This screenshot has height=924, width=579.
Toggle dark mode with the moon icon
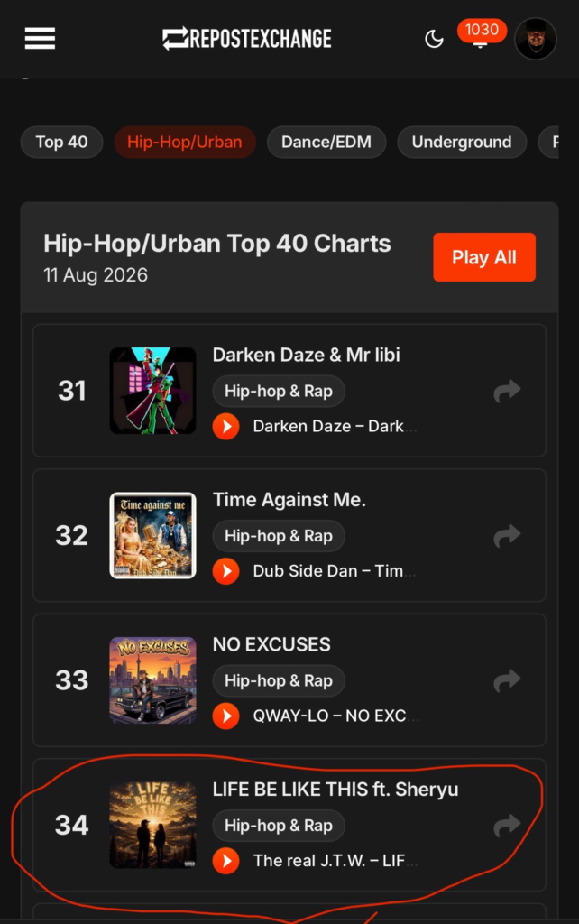(x=434, y=40)
